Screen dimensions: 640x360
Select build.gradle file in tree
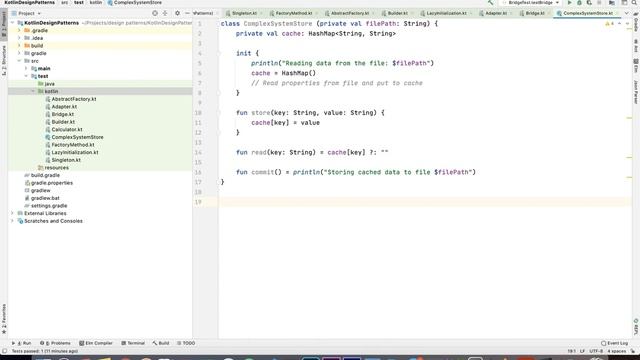(x=45, y=175)
